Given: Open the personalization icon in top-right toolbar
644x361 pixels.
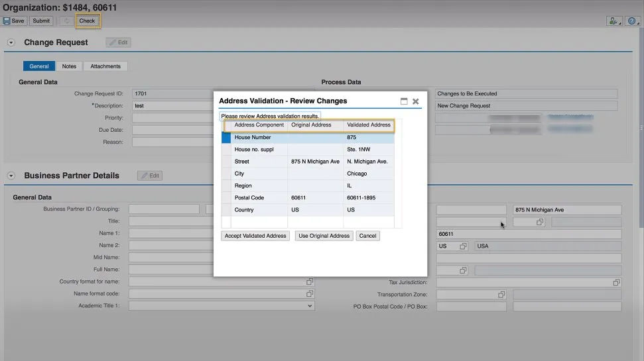Looking at the screenshot, I should click(613, 21).
